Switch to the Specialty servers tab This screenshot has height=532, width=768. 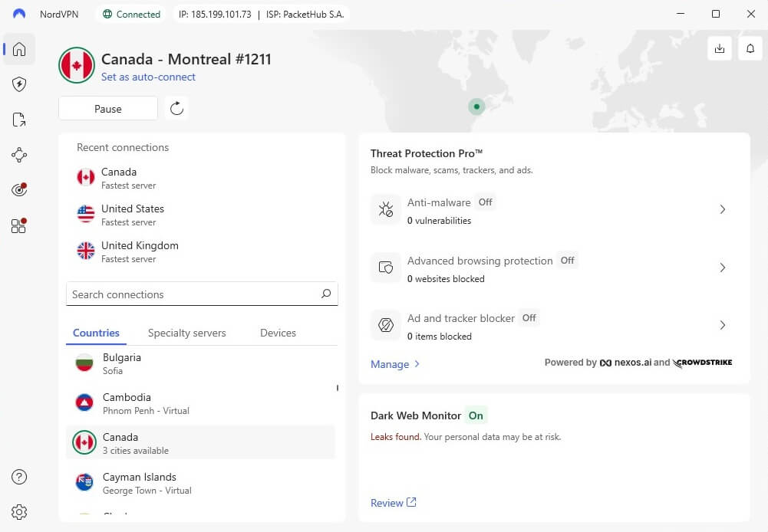pyautogui.click(x=186, y=333)
